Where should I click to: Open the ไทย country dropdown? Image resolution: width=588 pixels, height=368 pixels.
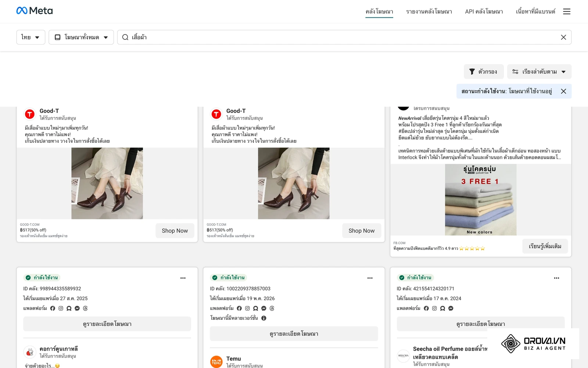tap(31, 37)
